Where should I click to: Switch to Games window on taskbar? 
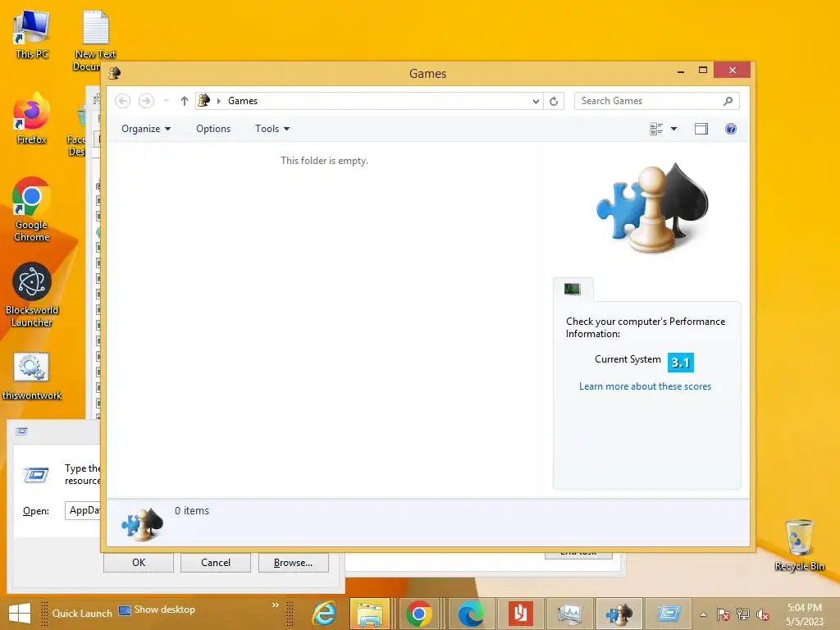pos(619,614)
